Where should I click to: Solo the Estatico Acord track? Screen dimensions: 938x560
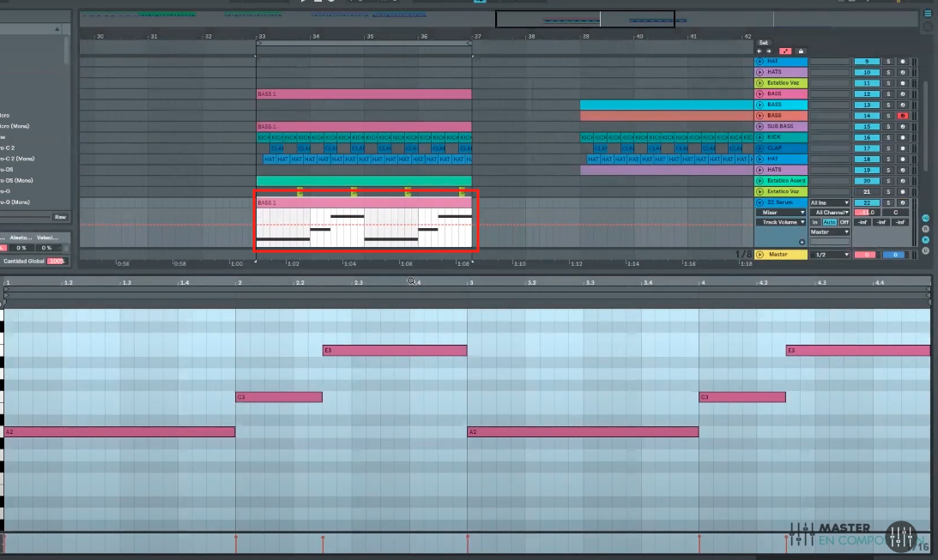888,180
